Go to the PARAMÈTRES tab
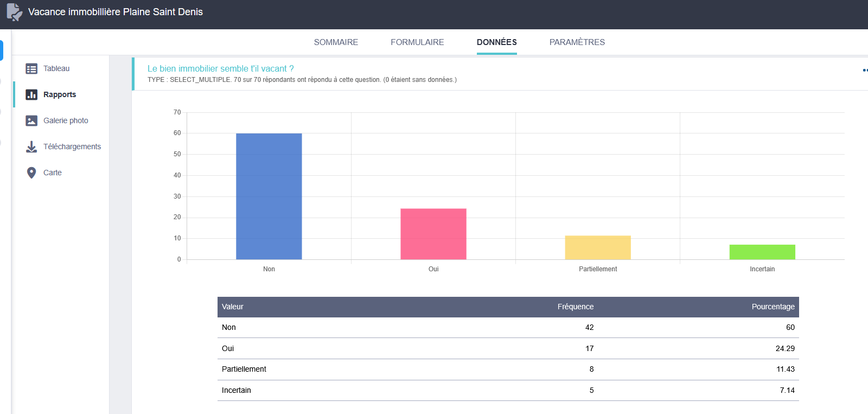The height and width of the screenshot is (414, 868). (577, 42)
